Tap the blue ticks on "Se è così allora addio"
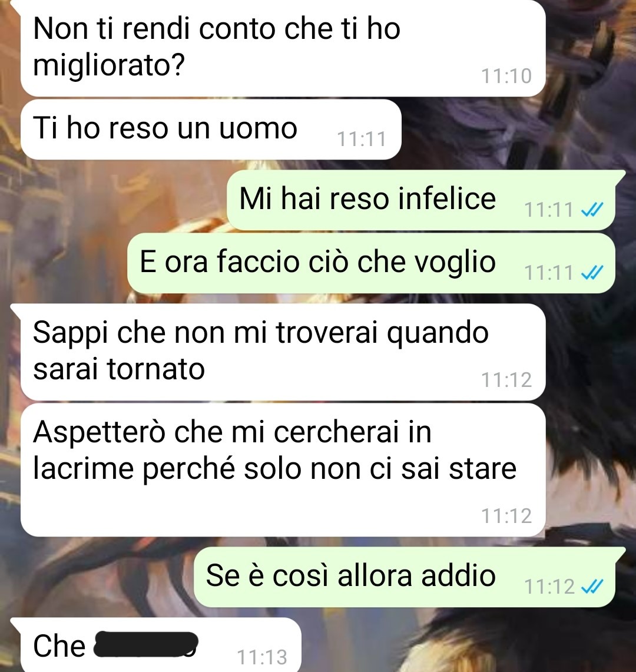This screenshot has height=672, width=636. coord(592,586)
